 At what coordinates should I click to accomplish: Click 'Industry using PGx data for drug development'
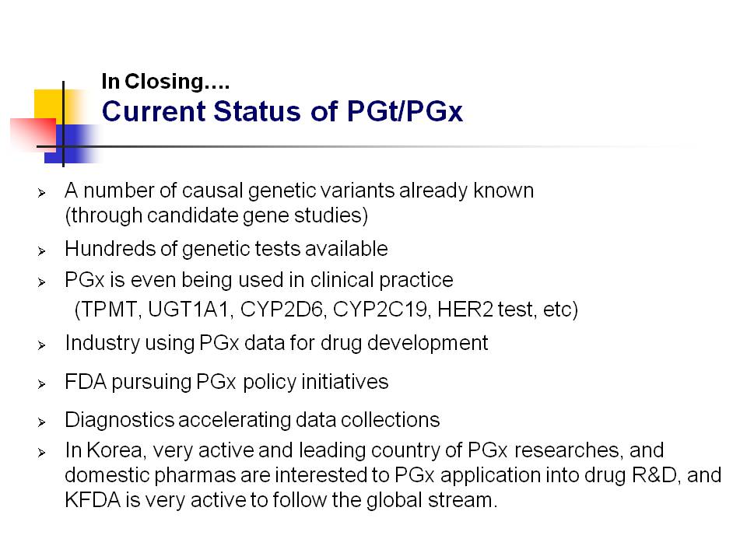(x=276, y=343)
